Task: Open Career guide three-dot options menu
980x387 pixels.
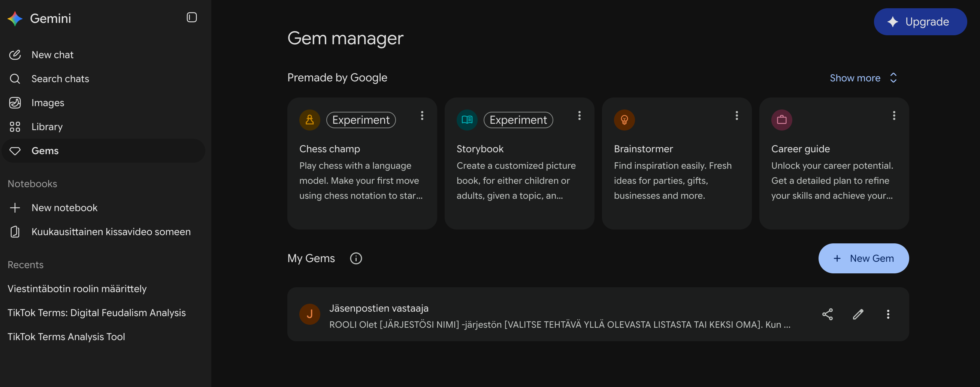Action: point(894,115)
